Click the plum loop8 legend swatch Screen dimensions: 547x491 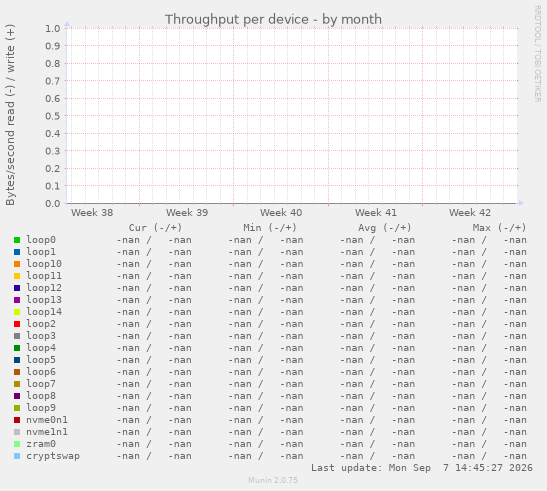click(17, 396)
